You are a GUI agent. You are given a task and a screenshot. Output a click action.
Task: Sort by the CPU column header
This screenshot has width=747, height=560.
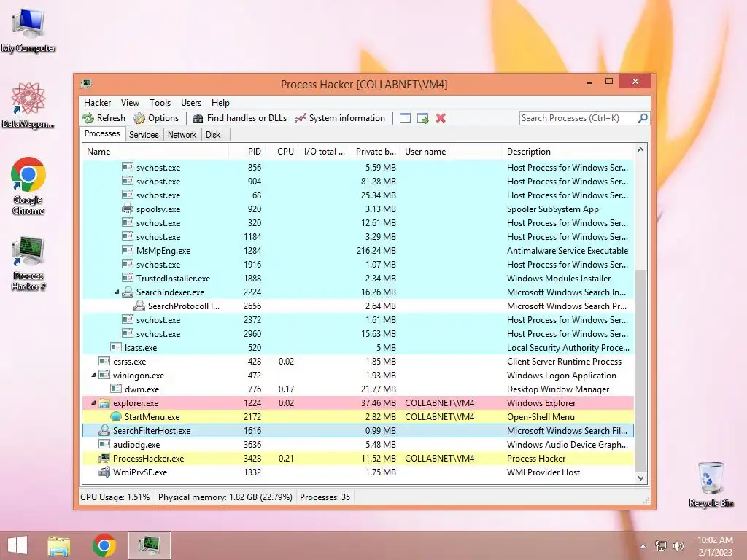282,152
